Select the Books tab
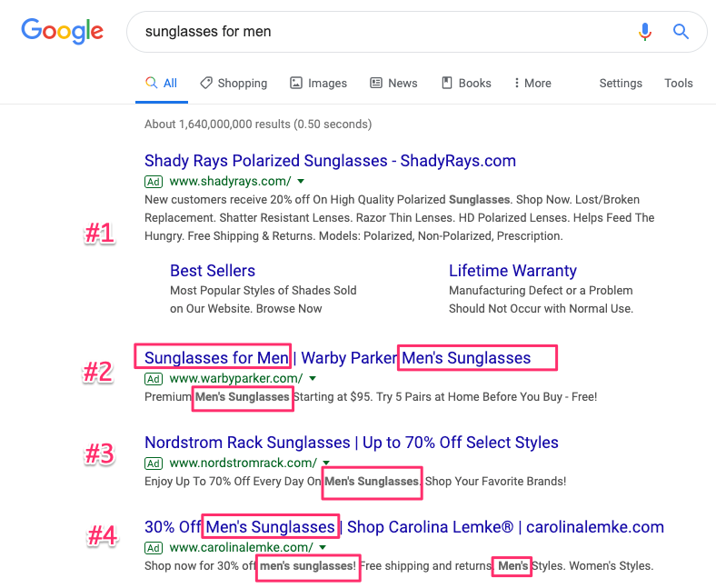Viewport: 716px width, 588px height. click(466, 83)
